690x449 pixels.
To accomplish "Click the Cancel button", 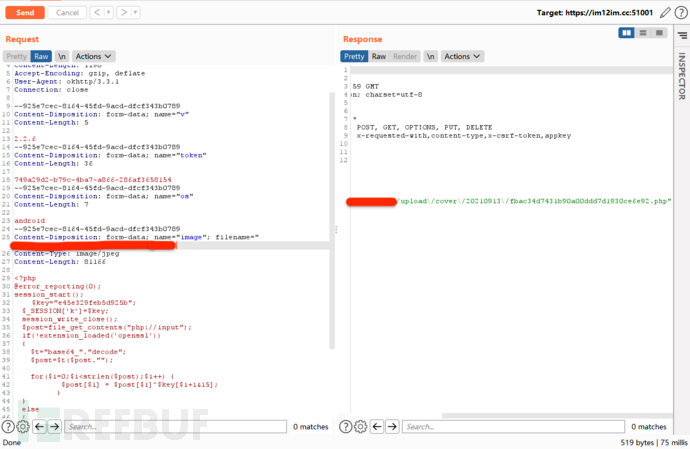I will coord(67,13).
